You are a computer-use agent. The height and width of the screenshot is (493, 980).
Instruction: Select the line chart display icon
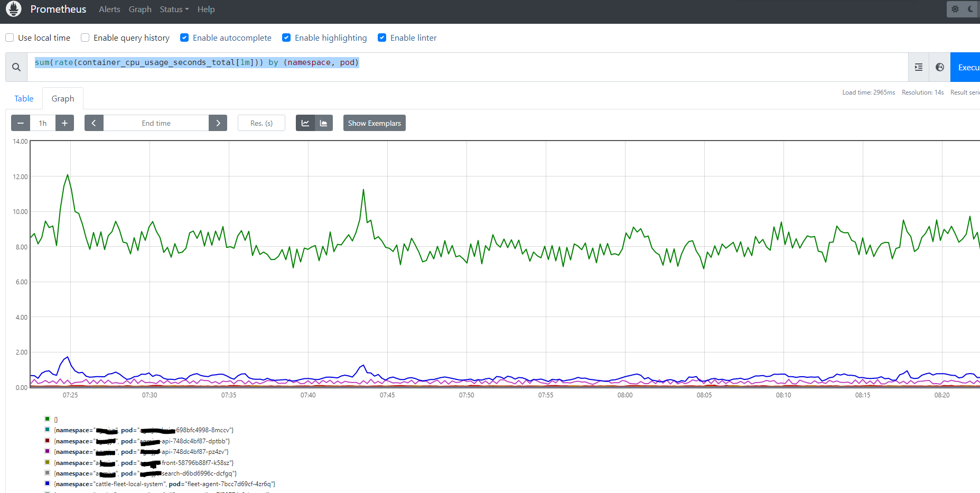(305, 123)
